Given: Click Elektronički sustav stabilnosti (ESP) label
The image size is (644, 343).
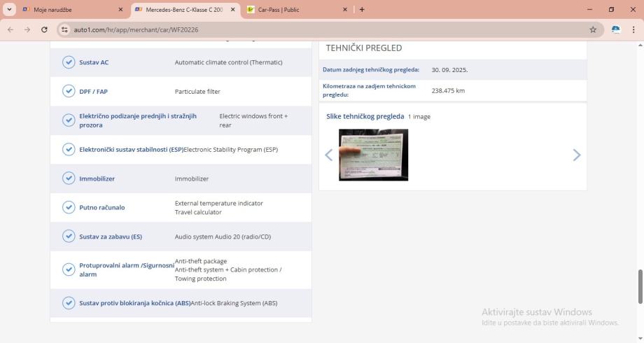Looking at the screenshot, I should point(132,150).
